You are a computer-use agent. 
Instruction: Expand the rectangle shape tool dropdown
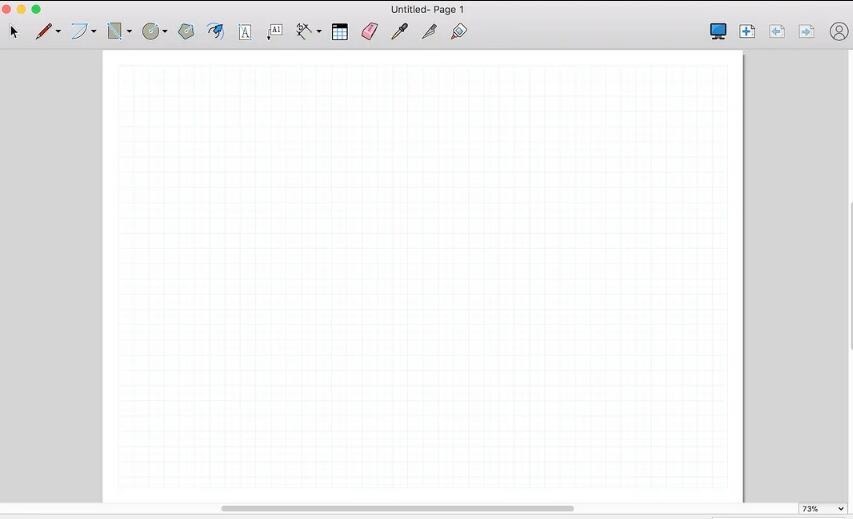(x=129, y=32)
